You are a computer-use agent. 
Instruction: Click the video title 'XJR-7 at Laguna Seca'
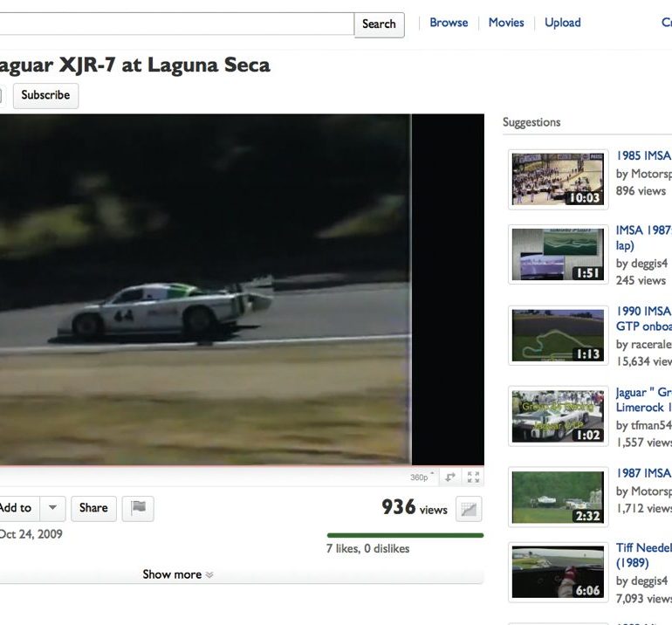(164, 65)
